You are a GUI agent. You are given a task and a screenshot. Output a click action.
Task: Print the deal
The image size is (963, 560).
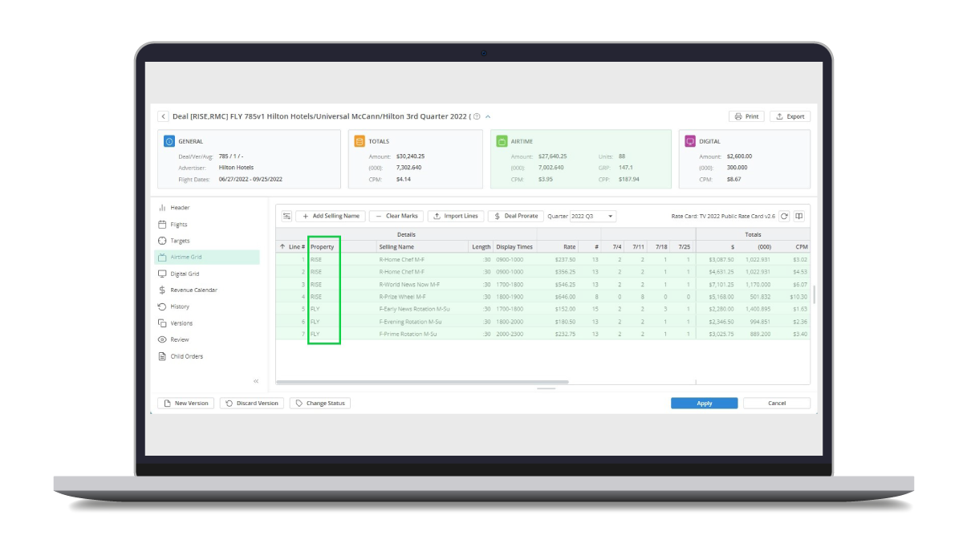pos(746,116)
